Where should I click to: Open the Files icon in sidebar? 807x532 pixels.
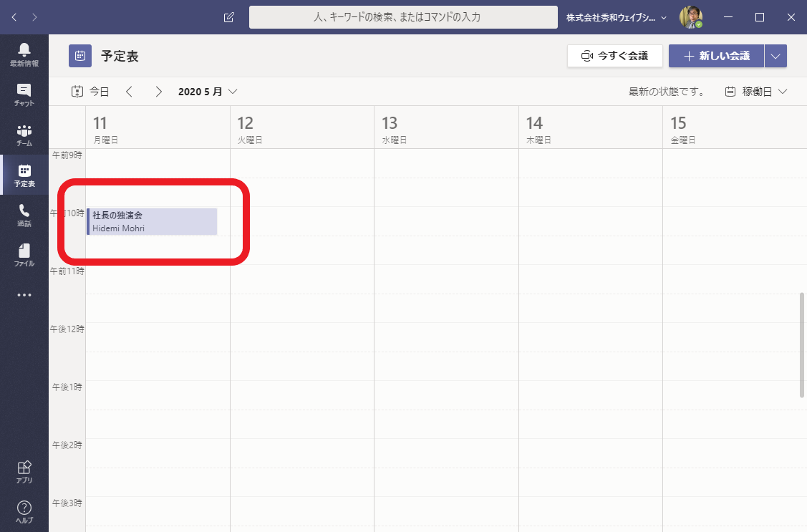(24, 254)
